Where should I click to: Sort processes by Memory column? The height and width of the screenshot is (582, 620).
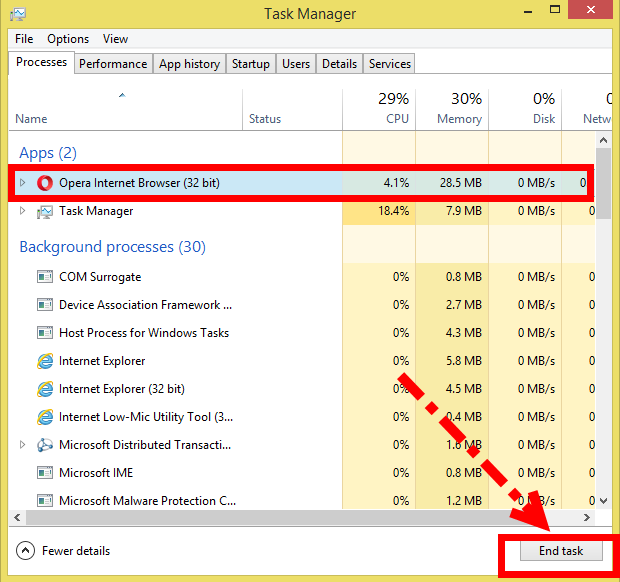[x=452, y=109]
